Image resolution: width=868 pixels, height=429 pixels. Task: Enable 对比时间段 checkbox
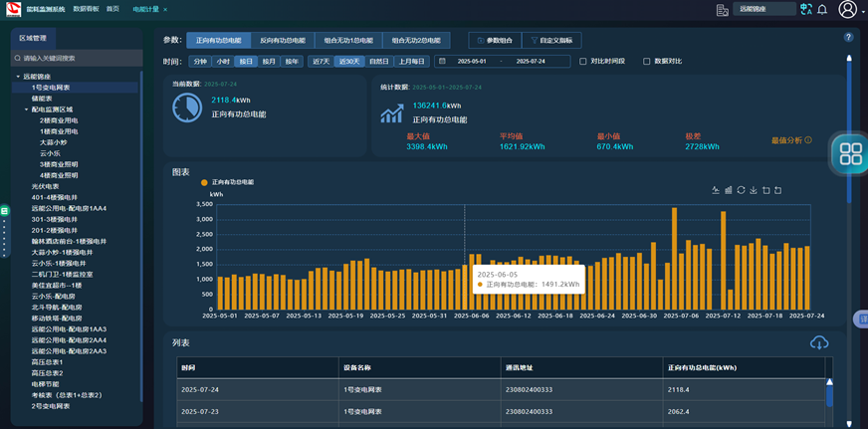[583, 62]
